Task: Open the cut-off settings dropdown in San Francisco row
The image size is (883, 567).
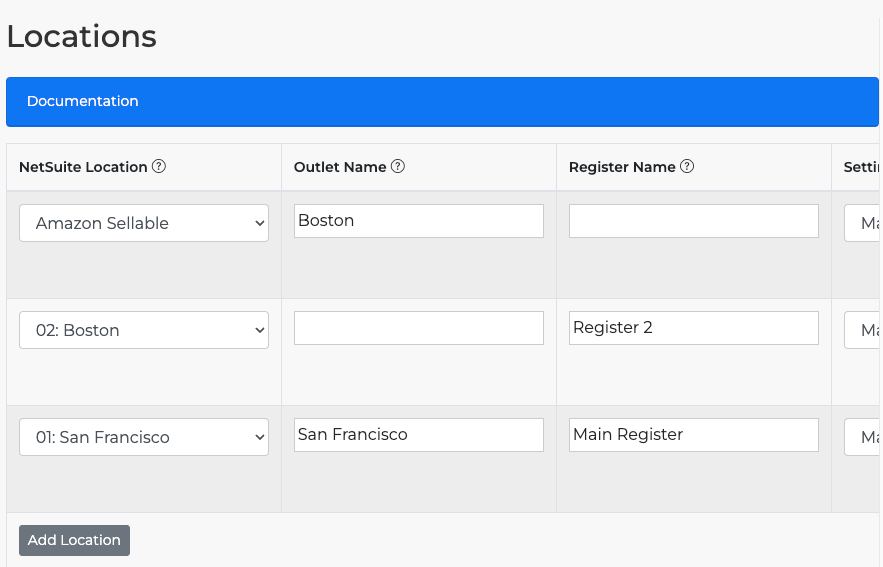Action: pos(863,437)
